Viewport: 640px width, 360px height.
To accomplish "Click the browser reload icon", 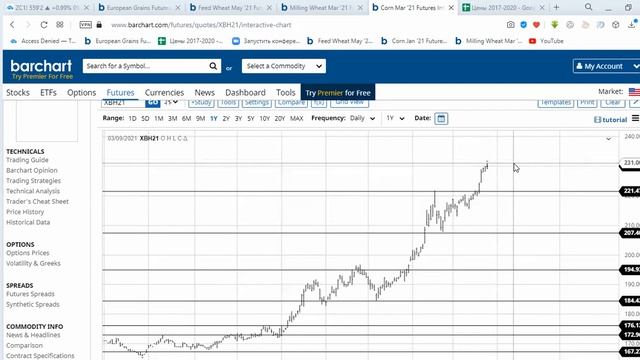I will click(44, 25).
